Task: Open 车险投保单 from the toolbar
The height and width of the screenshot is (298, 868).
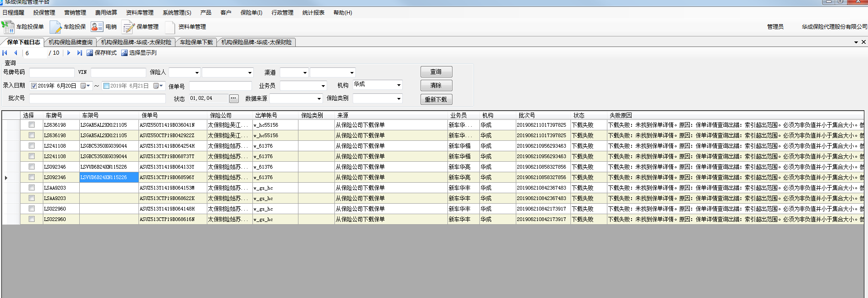Action: 23,27
